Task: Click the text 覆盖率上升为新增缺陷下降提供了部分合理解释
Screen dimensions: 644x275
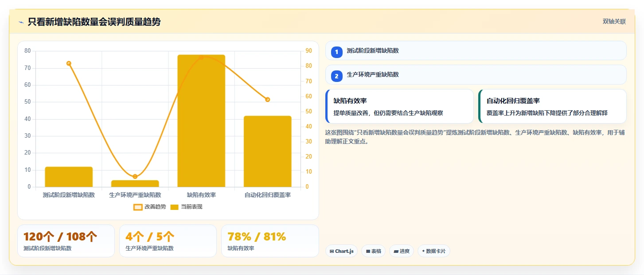Action: [547, 113]
